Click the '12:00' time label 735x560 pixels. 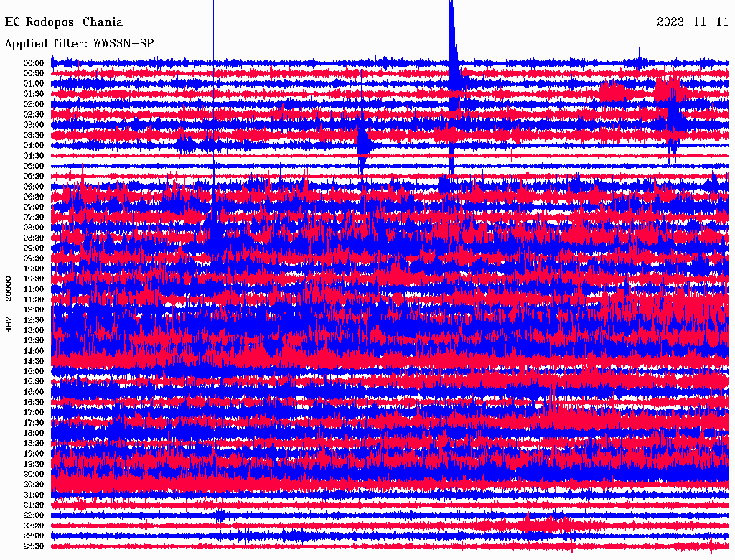pos(34,310)
